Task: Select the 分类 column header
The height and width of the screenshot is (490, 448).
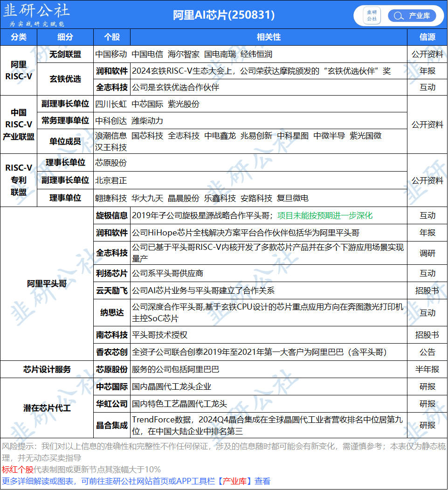Action: tap(19, 37)
